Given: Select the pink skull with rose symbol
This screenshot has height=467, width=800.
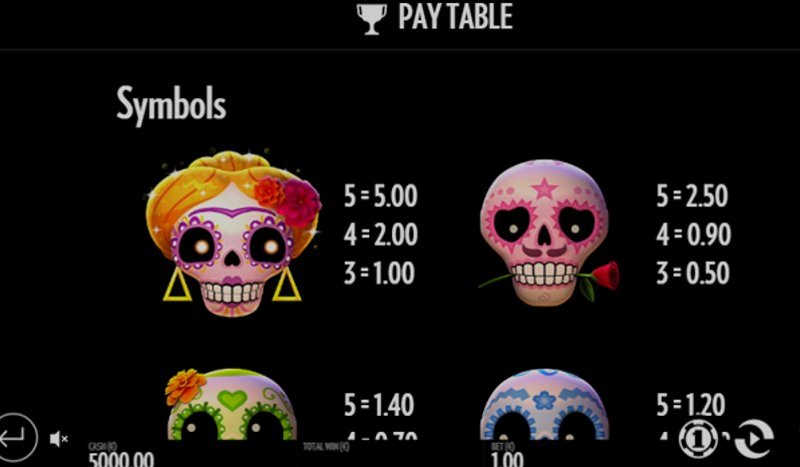Looking at the screenshot, I should click(548, 233).
